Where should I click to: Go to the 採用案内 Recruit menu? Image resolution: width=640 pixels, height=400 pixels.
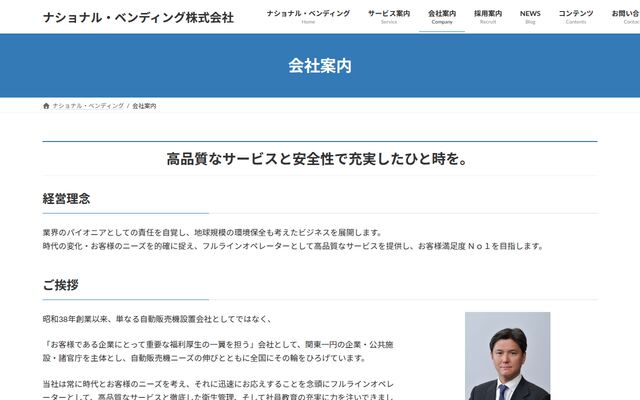click(x=488, y=17)
